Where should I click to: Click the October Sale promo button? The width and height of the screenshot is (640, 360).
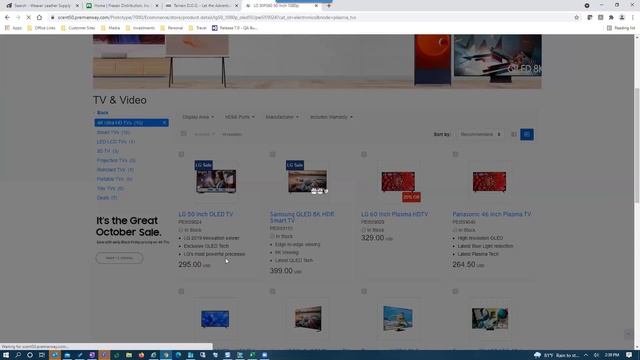click(119, 258)
